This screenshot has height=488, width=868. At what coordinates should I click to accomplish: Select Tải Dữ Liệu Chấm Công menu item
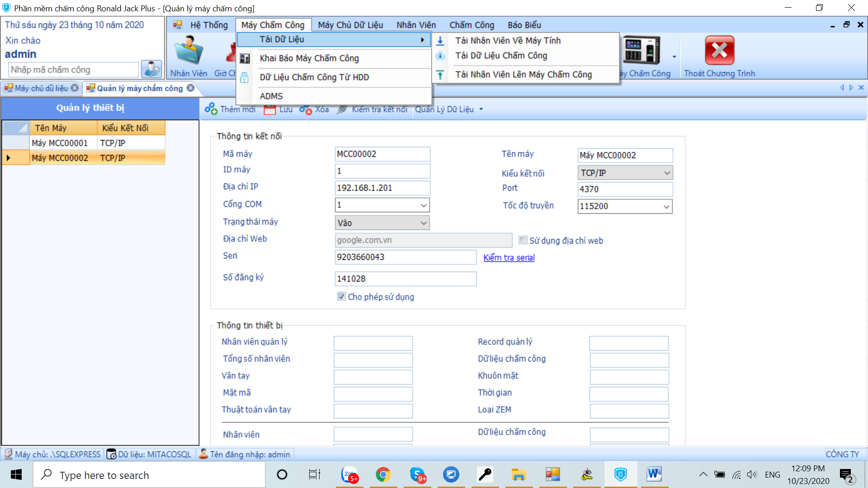[501, 56]
